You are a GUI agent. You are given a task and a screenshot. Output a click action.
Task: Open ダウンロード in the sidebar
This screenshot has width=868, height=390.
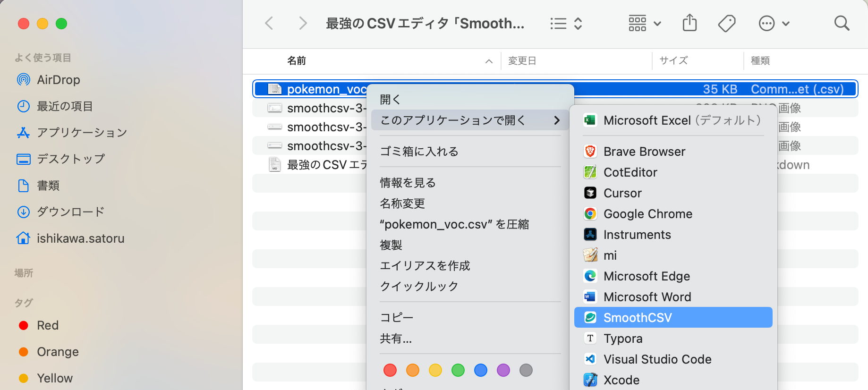[x=60, y=212]
